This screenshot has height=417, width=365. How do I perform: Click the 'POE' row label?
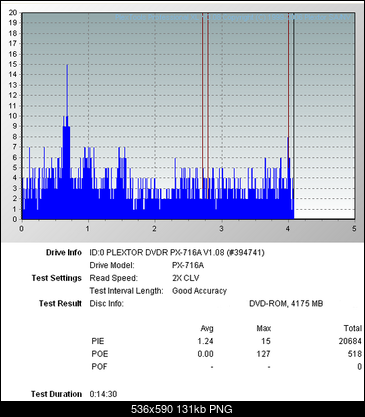(x=100, y=354)
